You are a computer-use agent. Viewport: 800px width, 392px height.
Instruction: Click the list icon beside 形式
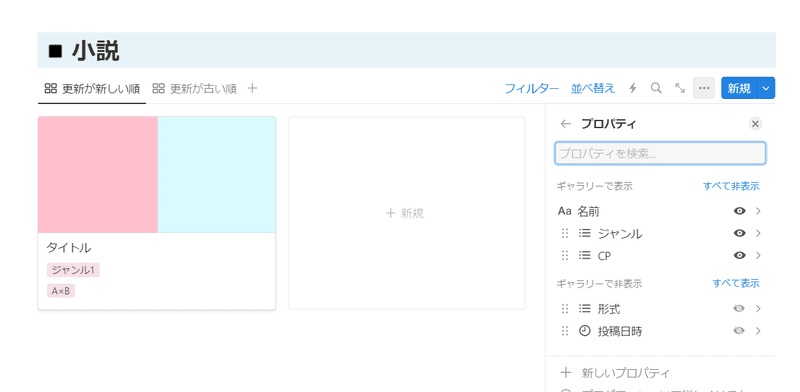(584, 309)
